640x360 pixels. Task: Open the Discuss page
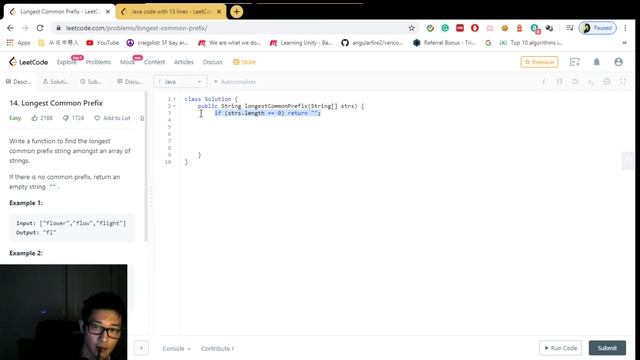coord(213,62)
